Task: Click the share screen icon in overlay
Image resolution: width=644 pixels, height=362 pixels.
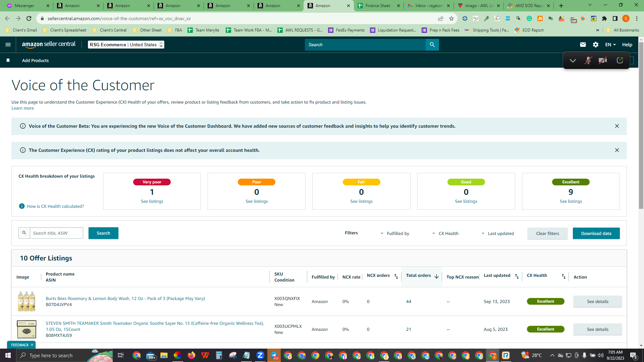Action: pos(620,60)
